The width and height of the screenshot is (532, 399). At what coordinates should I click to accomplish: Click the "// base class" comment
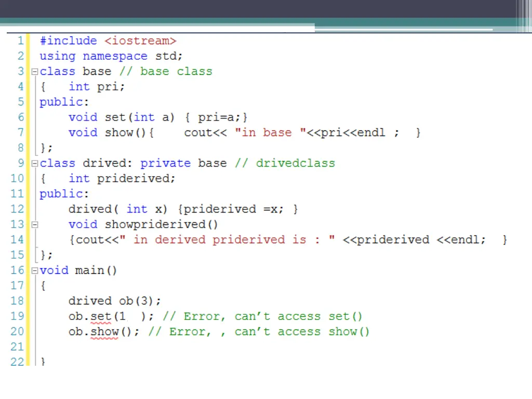pos(166,72)
